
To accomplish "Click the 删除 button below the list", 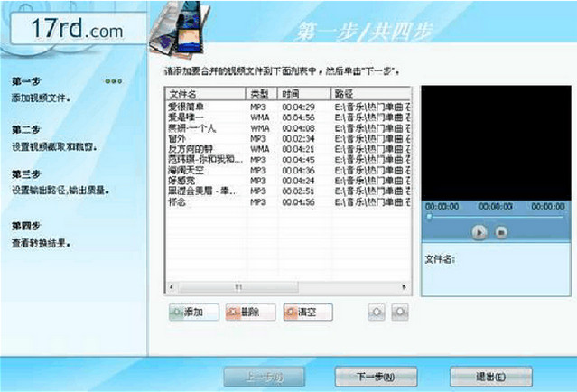I will click(x=251, y=313).
